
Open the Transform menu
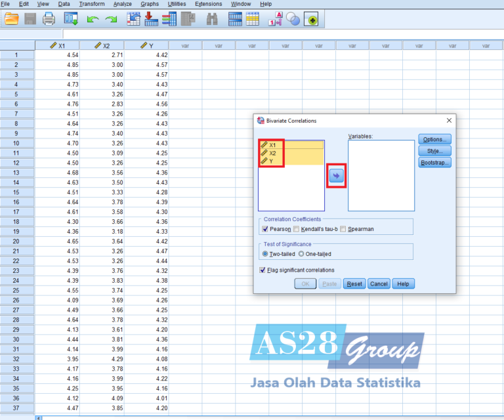click(x=91, y=4)
